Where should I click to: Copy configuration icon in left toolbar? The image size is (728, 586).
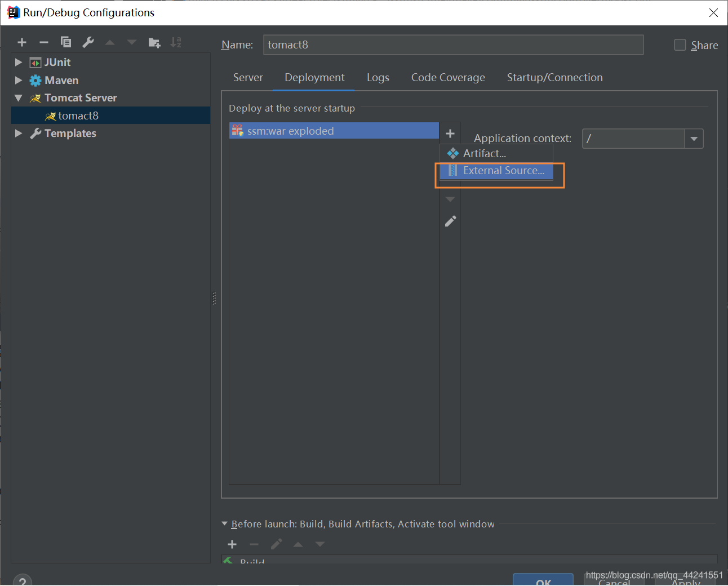pyautogui.click(x=66, y=42)
